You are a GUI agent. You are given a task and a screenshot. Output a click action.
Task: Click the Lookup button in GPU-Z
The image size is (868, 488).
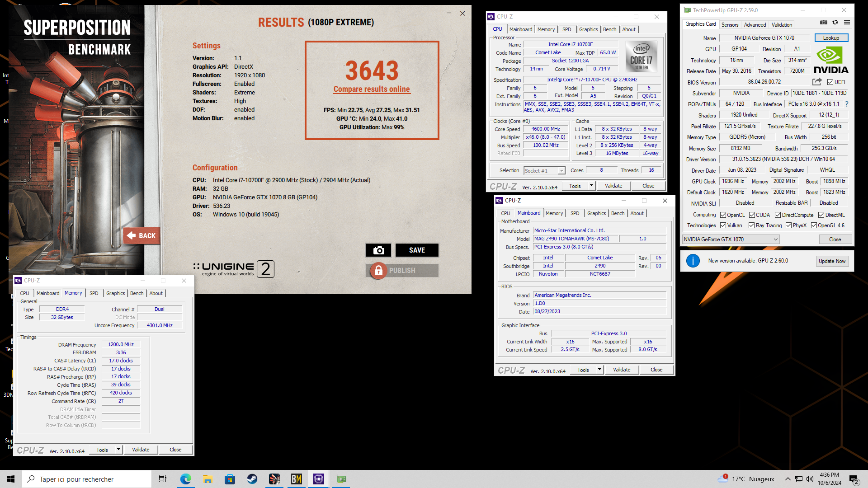(x=831, y=38)
